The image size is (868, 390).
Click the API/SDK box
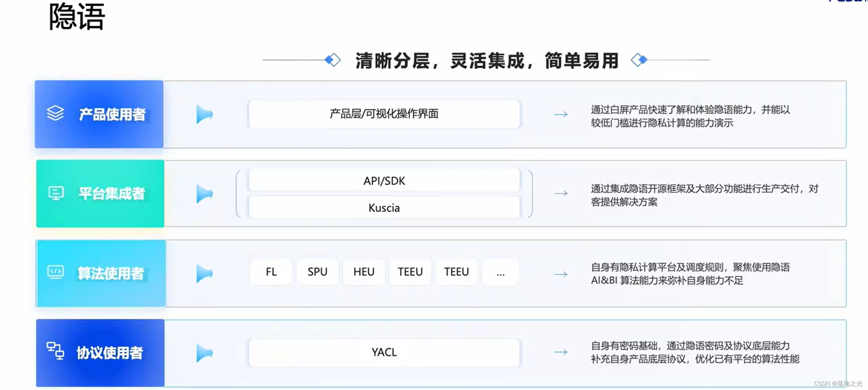(x=384, y=181)
